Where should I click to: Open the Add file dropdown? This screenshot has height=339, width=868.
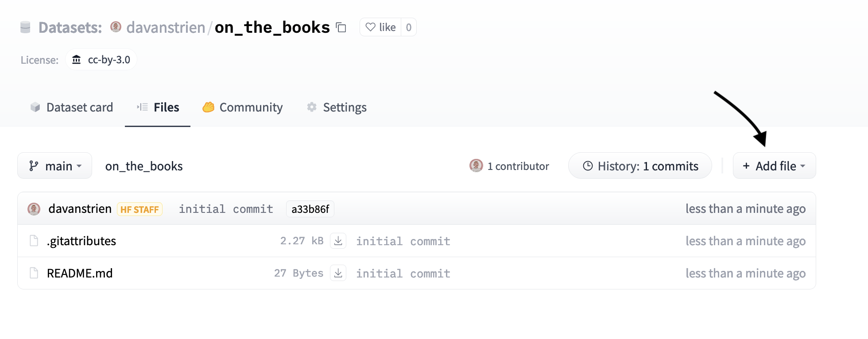click(774, 166)
